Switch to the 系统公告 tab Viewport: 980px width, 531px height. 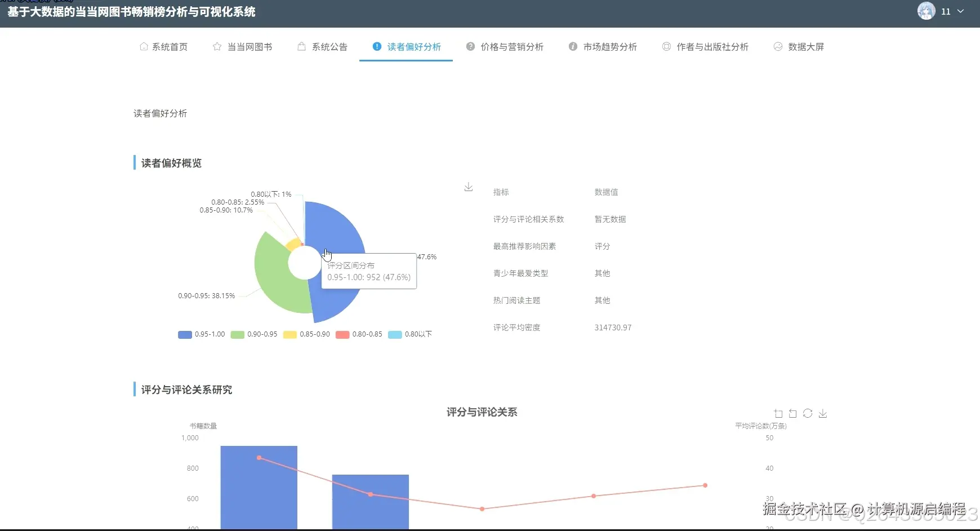323,47
